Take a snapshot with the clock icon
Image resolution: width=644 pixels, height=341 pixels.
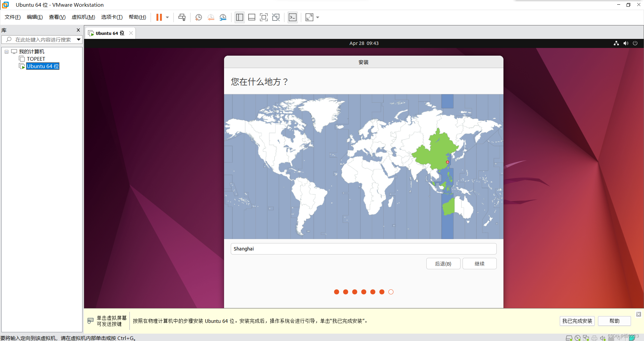coord(199,17)
